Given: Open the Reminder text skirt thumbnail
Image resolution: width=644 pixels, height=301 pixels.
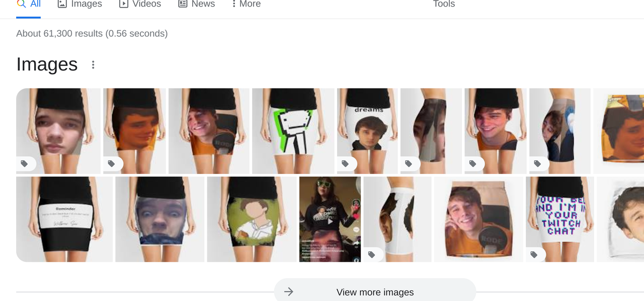Looking at the screenshot, I should pos(64,219).
